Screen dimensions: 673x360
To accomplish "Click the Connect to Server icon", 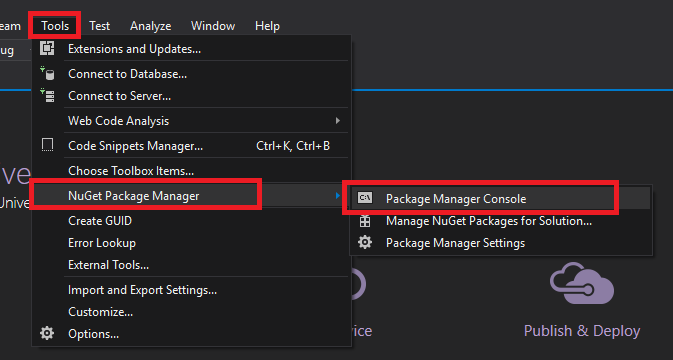I will [47, 95].
